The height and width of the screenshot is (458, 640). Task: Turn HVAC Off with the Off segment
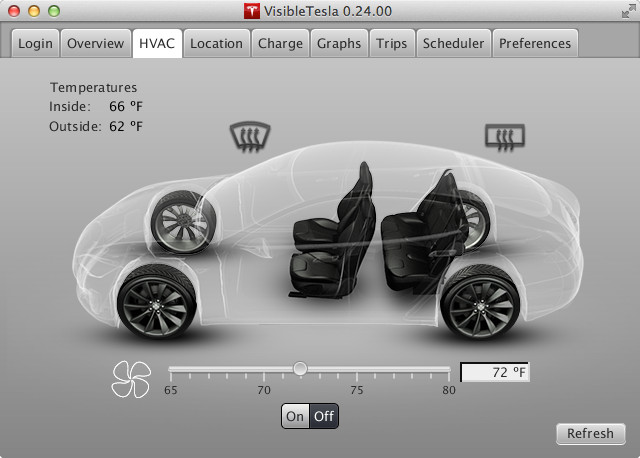click(x=324, y=416)
